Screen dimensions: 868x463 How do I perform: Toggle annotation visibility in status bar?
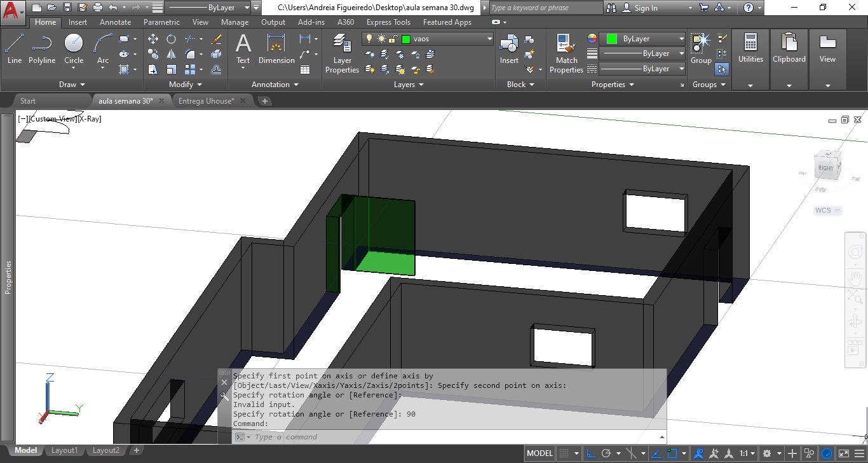(699, 453)
